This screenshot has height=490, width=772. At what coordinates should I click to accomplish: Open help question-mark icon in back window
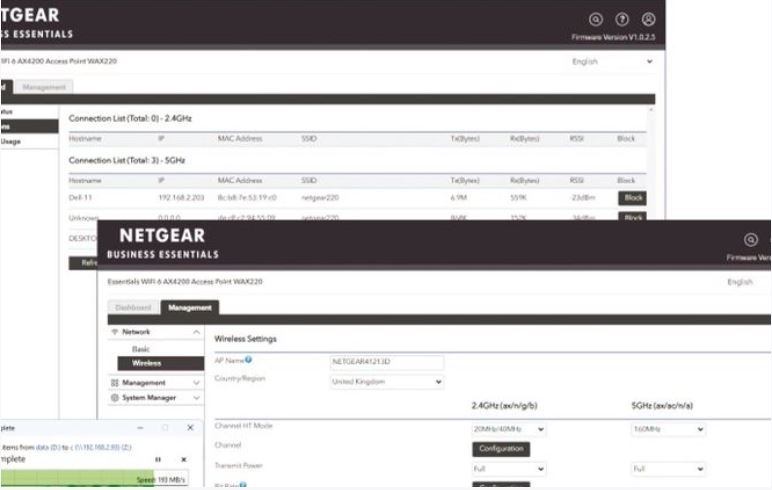[622, 19]
